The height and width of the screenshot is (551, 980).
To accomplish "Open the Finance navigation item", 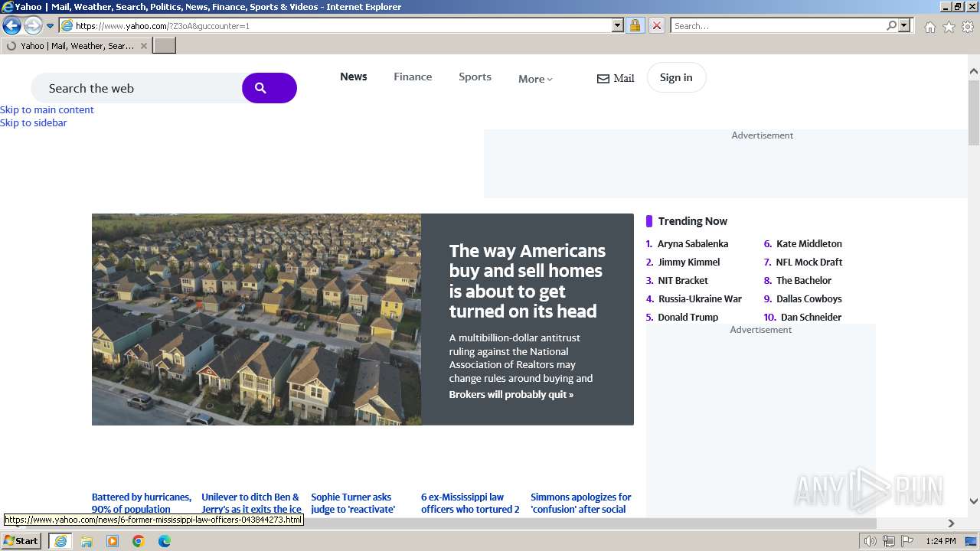I will 413,77.
